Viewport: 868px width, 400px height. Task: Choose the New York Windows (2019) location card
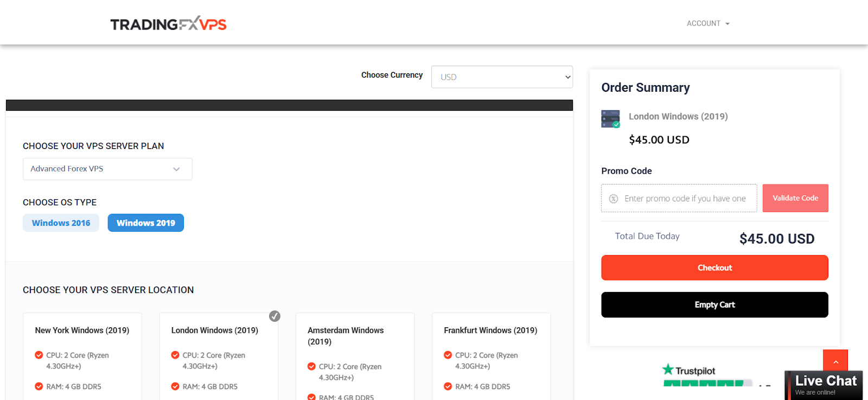click(x=82, y=356)
